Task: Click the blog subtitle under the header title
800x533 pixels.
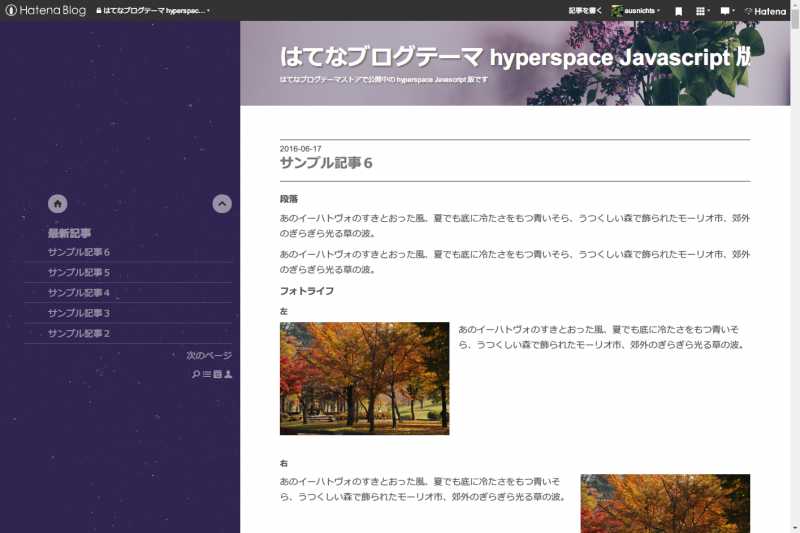Action: [384, 80]
